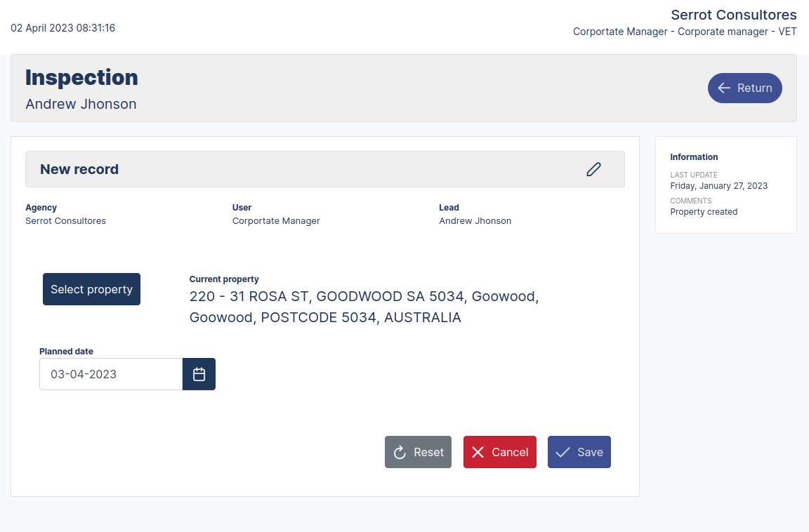This screenshot has height=532, width=809.
Task: Click the User value Corportate Manager
Action: coord(276,221)
